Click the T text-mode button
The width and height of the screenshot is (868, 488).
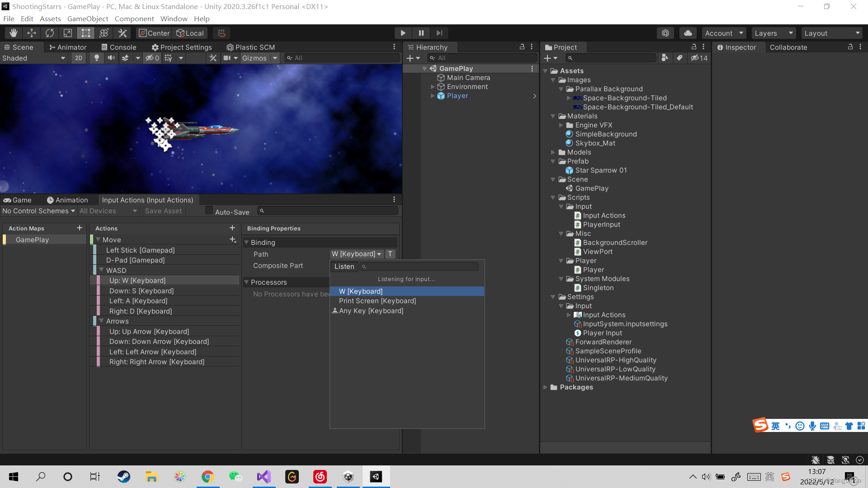click(x=390, y=254)
